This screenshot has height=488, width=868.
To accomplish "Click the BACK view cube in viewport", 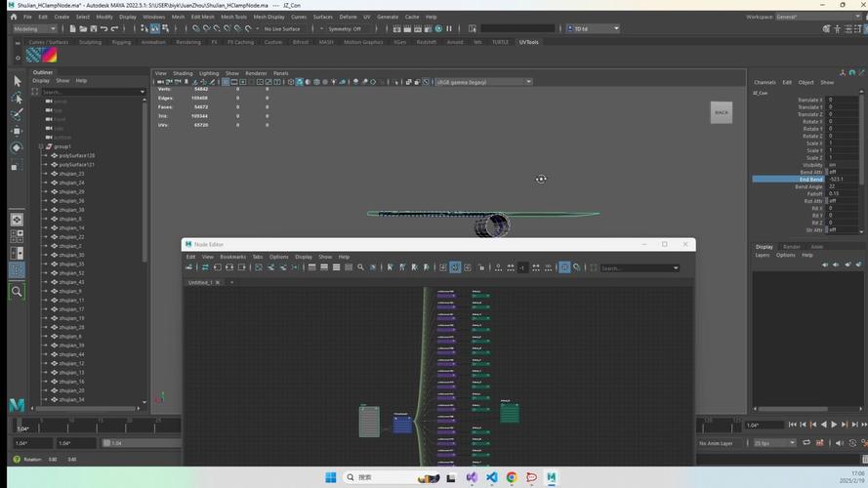I will click(x=722, y=112).
